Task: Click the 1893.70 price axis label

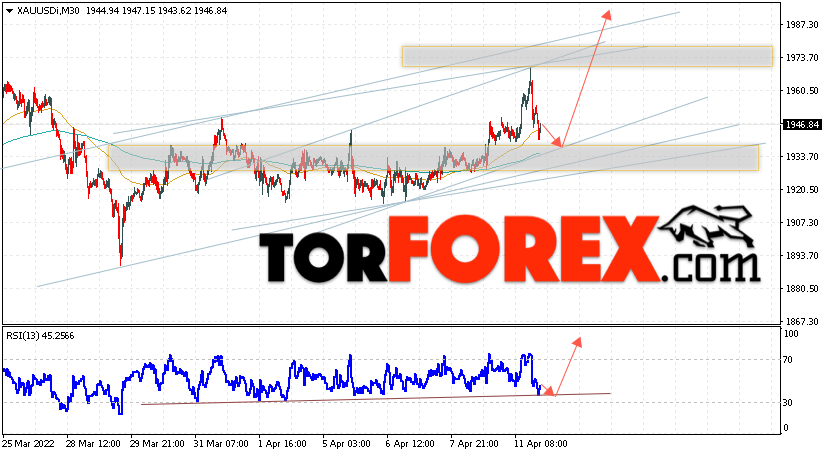Action: [x=802, y=255]
